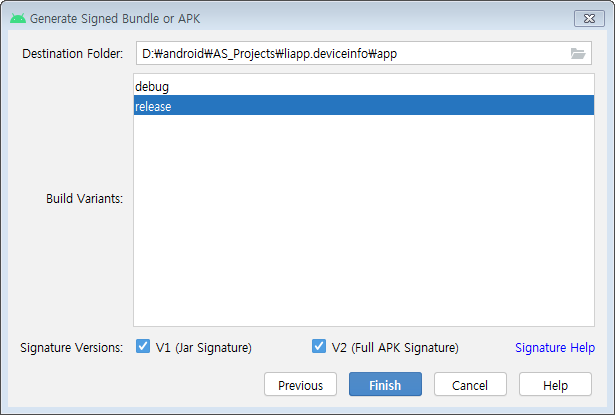
Task: Click the Android logo in title bar
Action: 18,18
